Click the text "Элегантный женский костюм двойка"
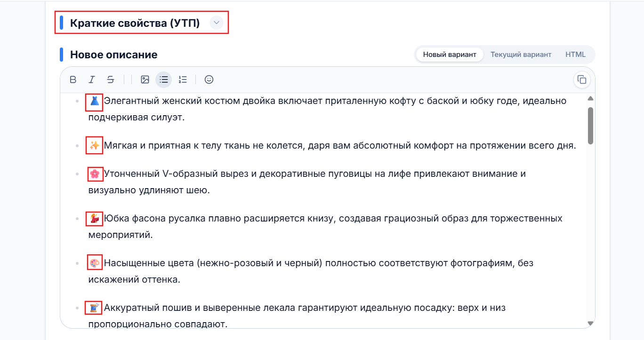Screen dimensions: 644x340 [189, 101]
